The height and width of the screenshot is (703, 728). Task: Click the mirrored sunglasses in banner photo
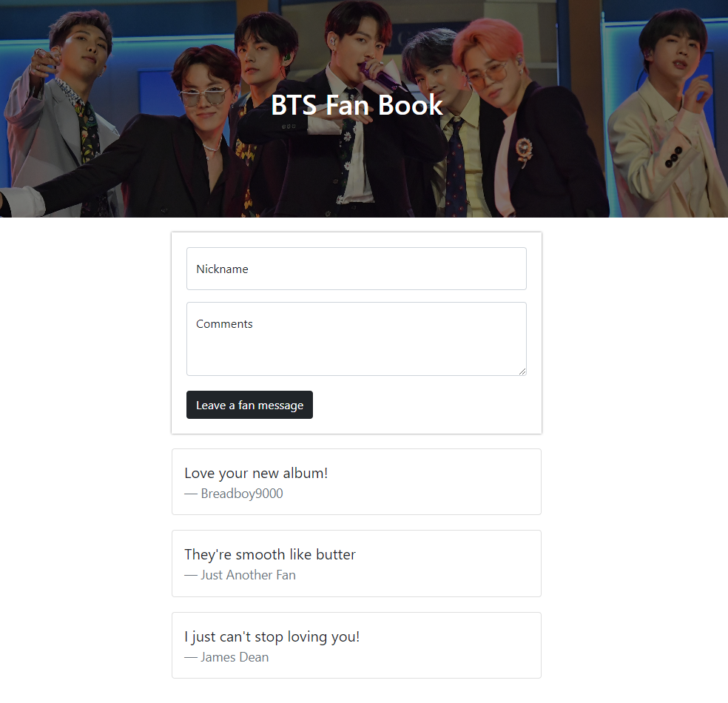pos(203,97)
